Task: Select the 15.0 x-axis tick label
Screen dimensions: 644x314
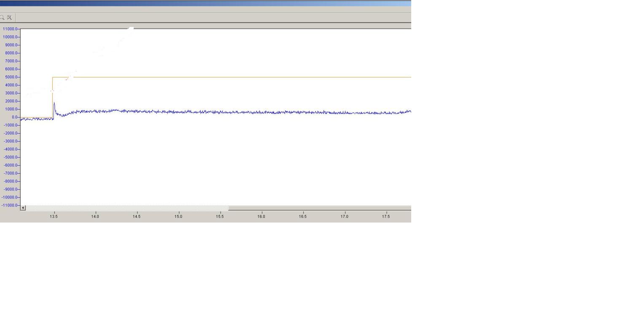Action: click(178, 217)
